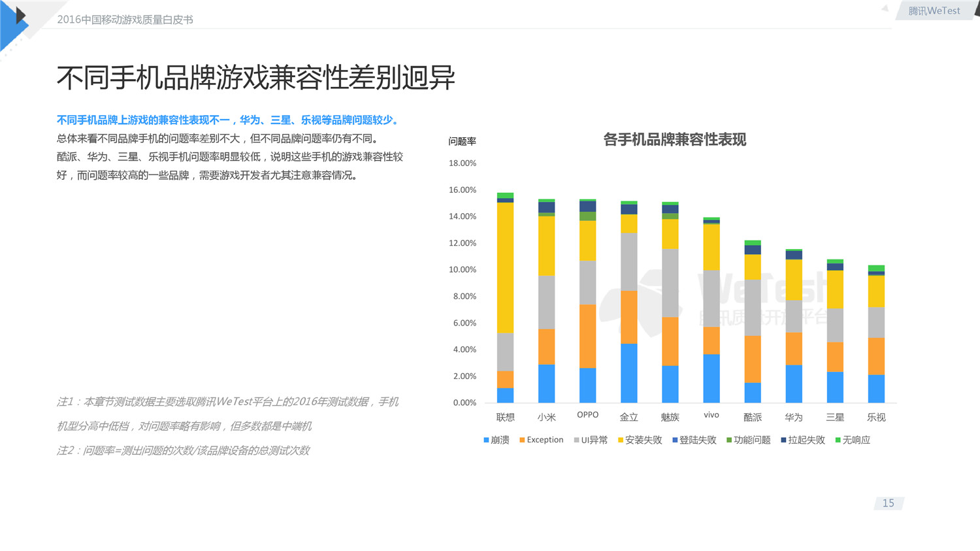Click the OPPO category label
This screenshot has width=980, height=551.
click(x=588, y=415)
